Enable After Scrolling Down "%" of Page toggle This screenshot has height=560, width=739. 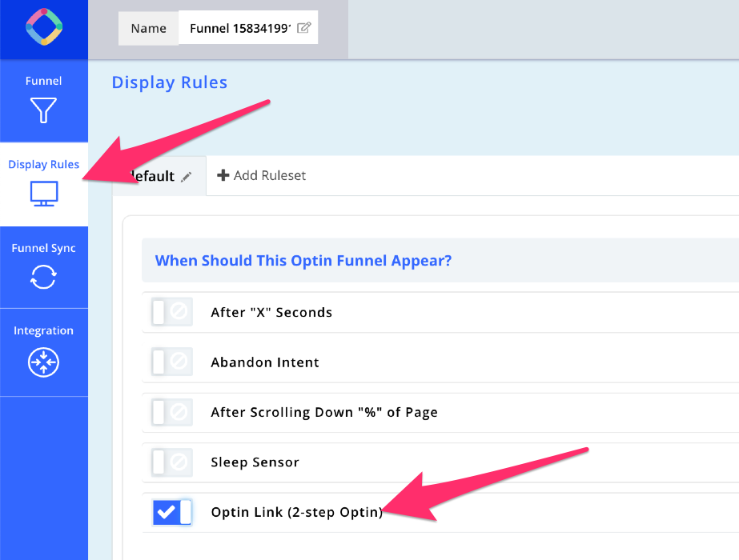point(171,413)
